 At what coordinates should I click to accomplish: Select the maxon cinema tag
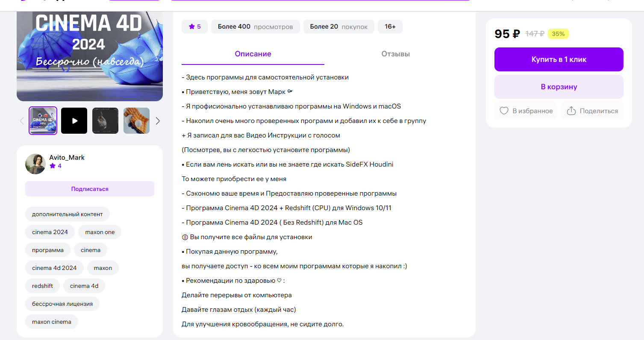tap(52, 322)
